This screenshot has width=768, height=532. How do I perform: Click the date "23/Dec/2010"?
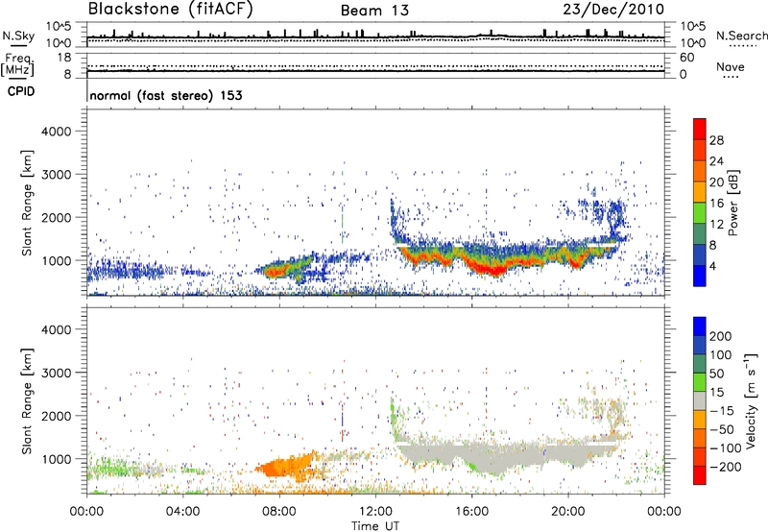pos(613,9)
